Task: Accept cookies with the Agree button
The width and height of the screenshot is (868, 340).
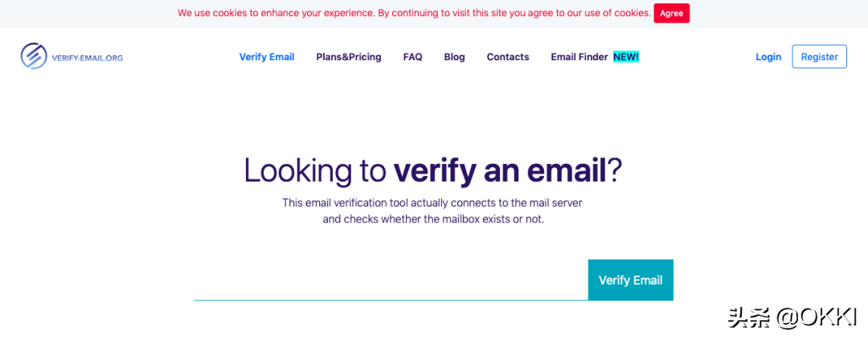Action: click(671, 14)
